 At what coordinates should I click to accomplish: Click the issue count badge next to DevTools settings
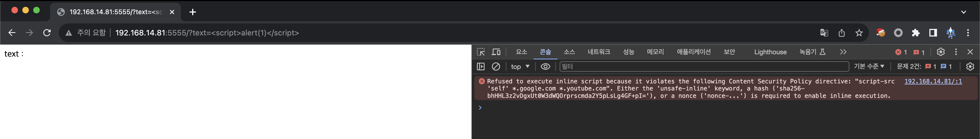[x=919, y=52]
